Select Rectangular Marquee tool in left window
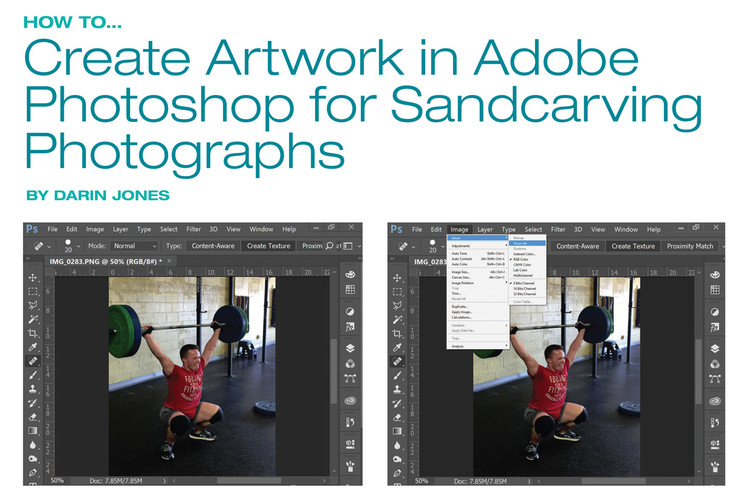The image size is (750, 500). point(33,291)
